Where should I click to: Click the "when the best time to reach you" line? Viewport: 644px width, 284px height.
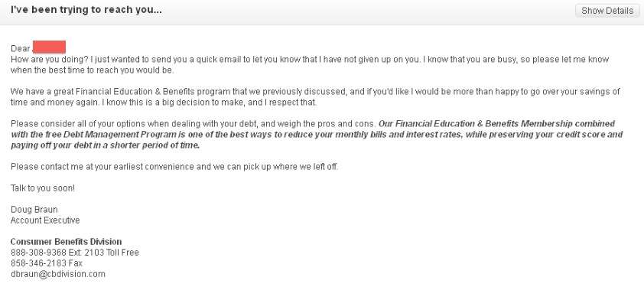pos(93,70)
